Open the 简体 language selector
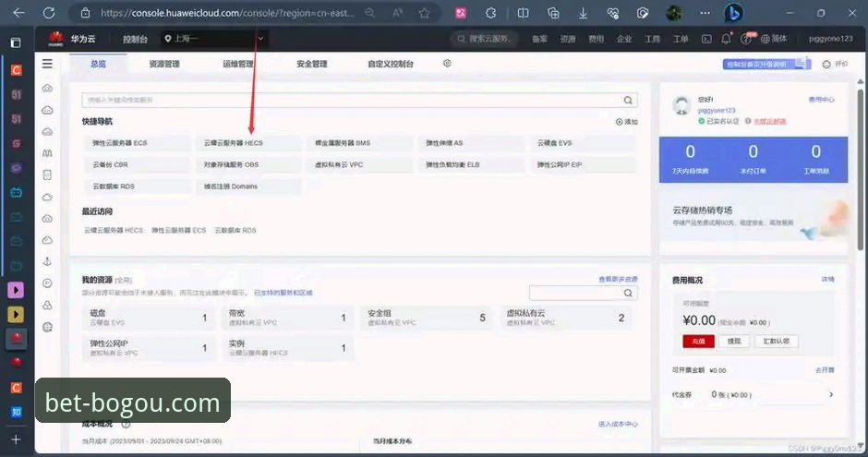 tap(774, 39)
